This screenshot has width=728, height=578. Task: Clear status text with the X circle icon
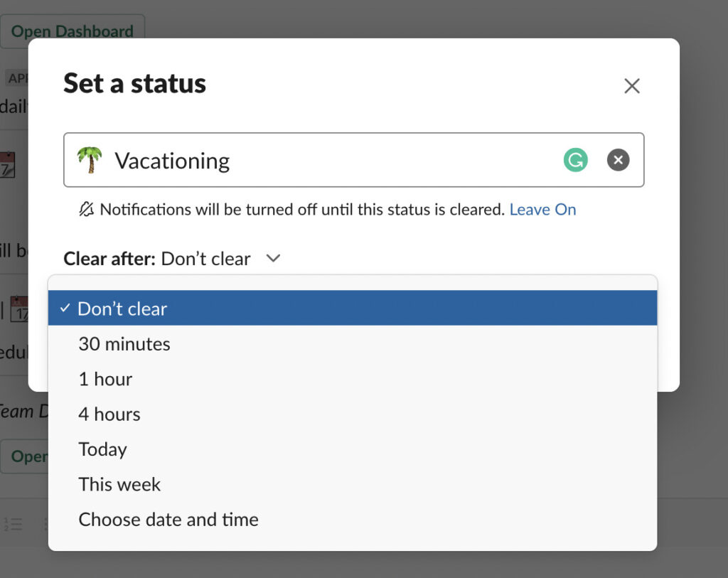click(x=618, y=160)
